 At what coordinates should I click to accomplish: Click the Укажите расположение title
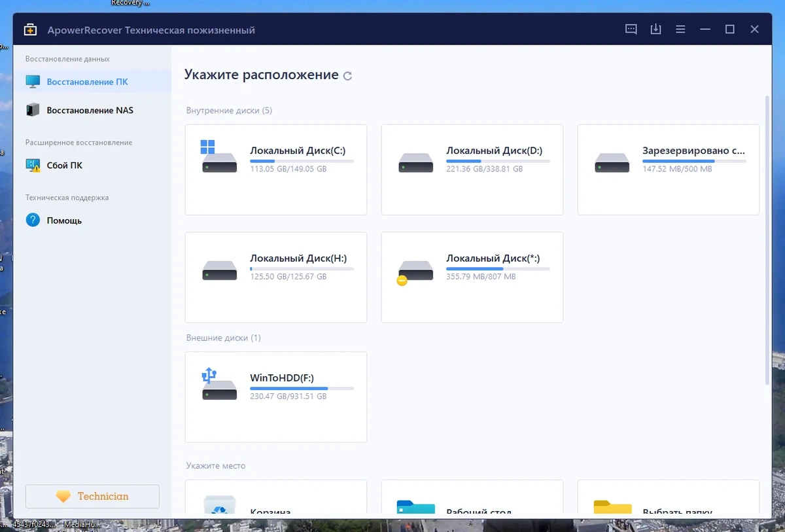(261, 75)
